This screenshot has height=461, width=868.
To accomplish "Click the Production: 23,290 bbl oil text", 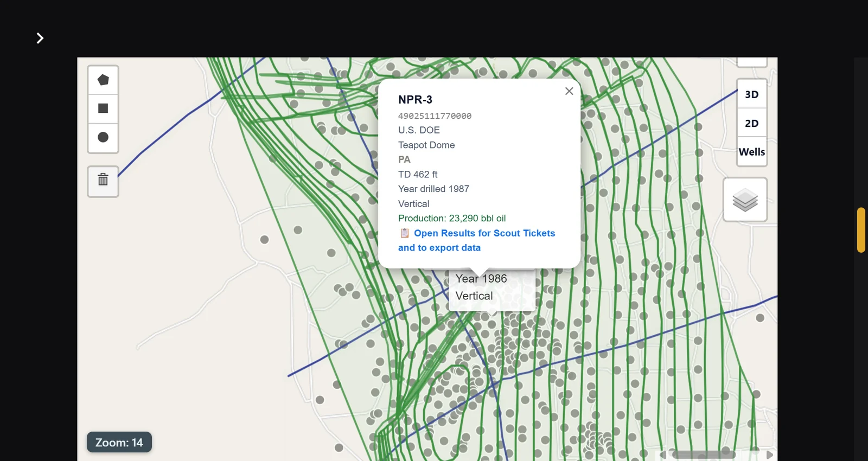I will [452, 218].
